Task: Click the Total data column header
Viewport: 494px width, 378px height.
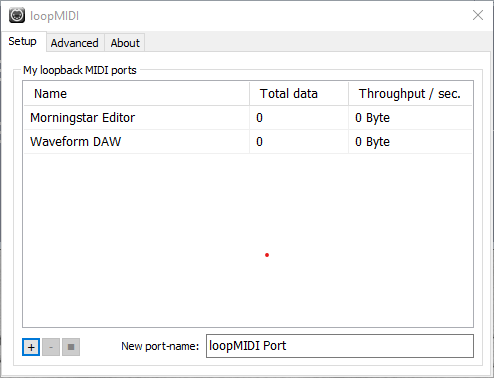Action: click(x=299, y=94)
